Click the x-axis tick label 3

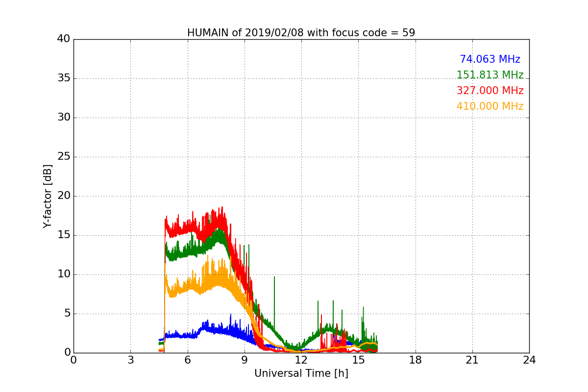(130, 360)
